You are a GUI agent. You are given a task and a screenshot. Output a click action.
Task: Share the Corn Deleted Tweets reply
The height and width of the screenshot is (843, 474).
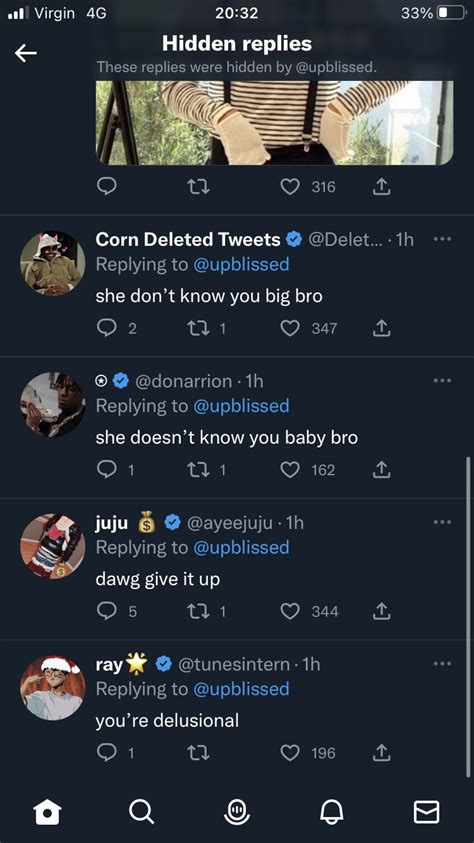[381, 328]
